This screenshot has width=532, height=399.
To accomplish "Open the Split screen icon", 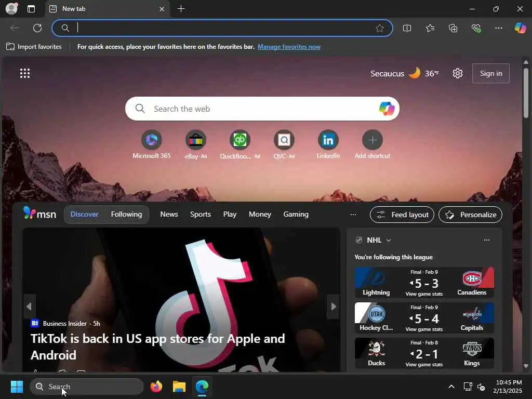I will (407, 28).
